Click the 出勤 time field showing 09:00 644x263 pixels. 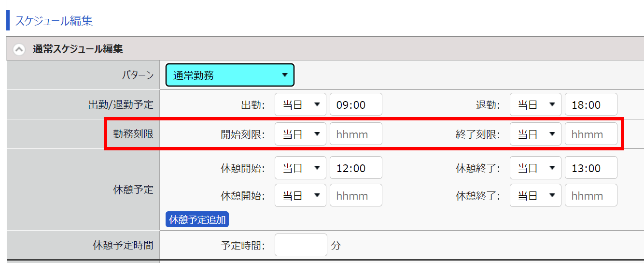356,104
